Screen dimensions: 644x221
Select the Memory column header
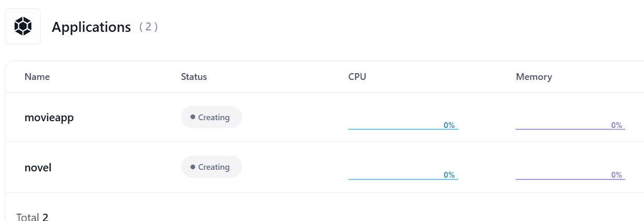pyautogui.click(x=534, y=77)
